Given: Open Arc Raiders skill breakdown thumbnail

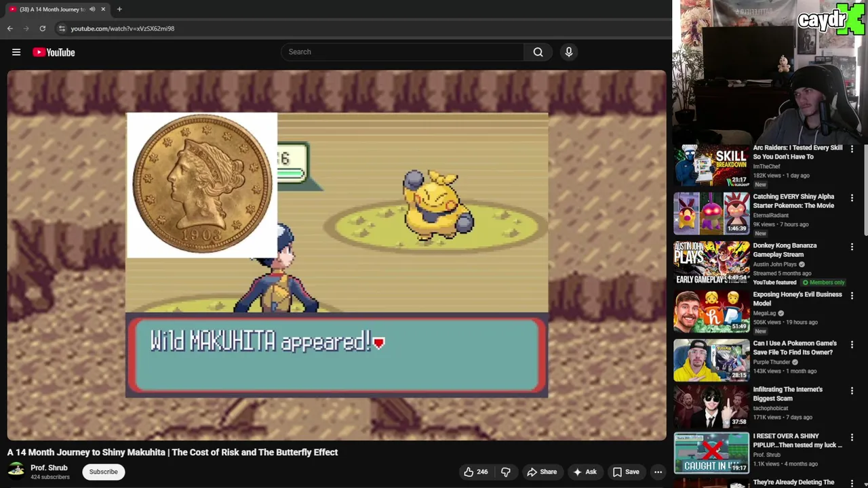Looking at the screenshot, I should click(x=711, y=164).
